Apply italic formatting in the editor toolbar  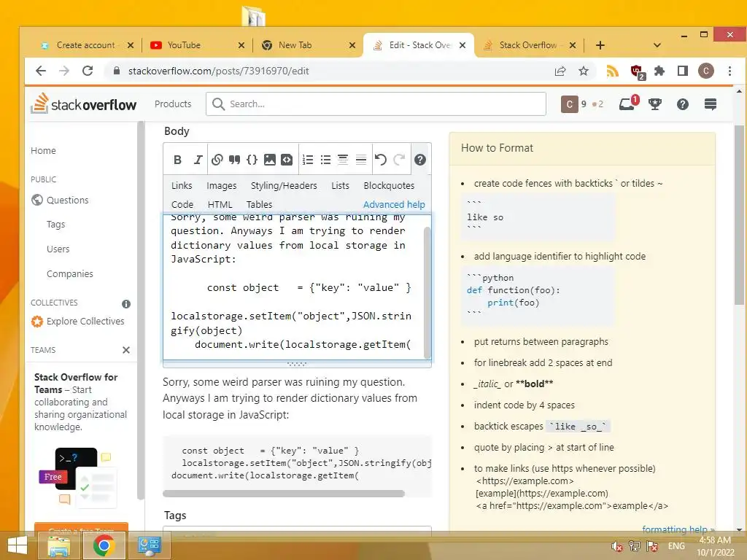[198, 160]
